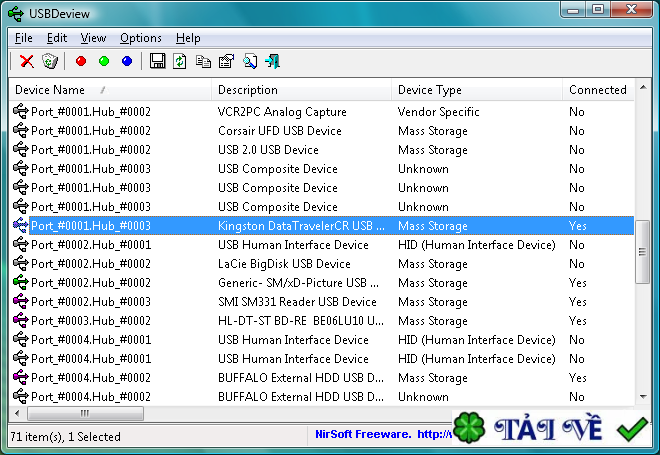Image resolution: width=660 pixels, height=455 pixels.
Task: Select the LaCie BigDisk USB Device row
Action: coord(284,264)
